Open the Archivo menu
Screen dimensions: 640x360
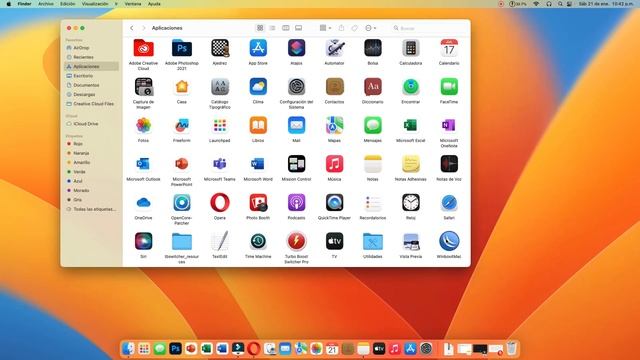tap(46, 4)
